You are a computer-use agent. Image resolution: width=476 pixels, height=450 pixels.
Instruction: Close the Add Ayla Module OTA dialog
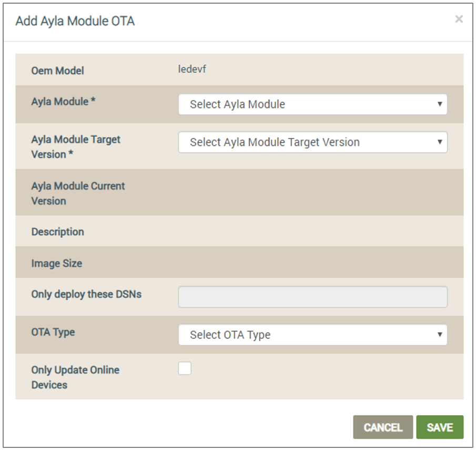point(459,19)
